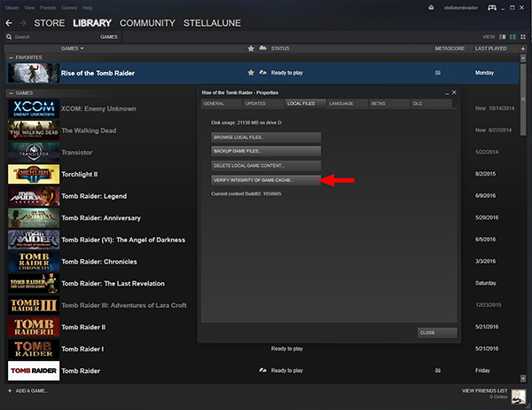Sort by favorites star column header
Image resolution: width=532 pixels, height=410 pixels.
coord(251,49)
